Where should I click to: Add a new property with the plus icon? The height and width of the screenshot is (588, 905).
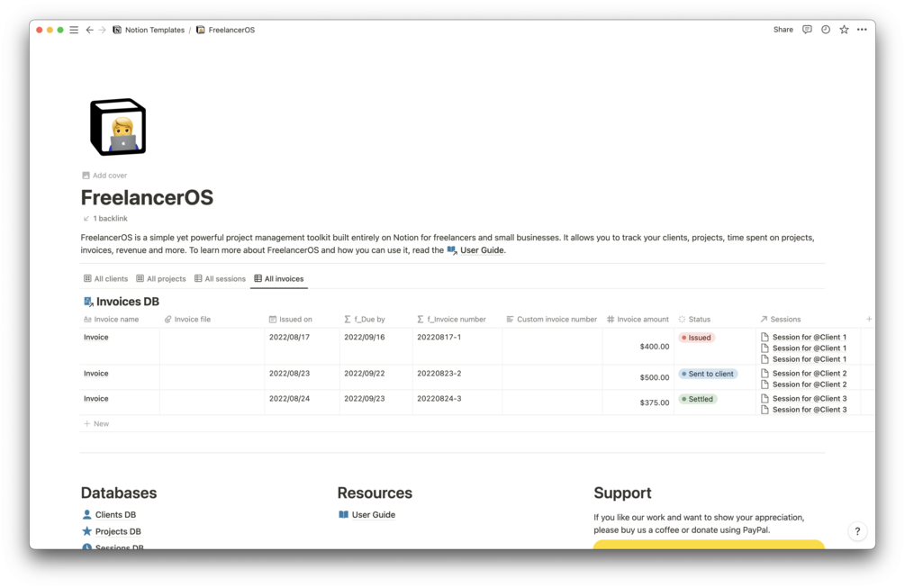(869, 319)
